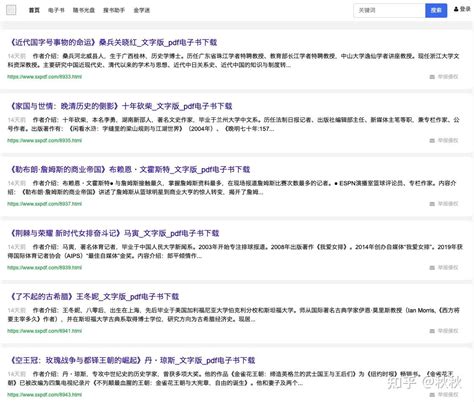Open the 电子书 navigation item
This screenshot has height=402, width=474.
56,10
